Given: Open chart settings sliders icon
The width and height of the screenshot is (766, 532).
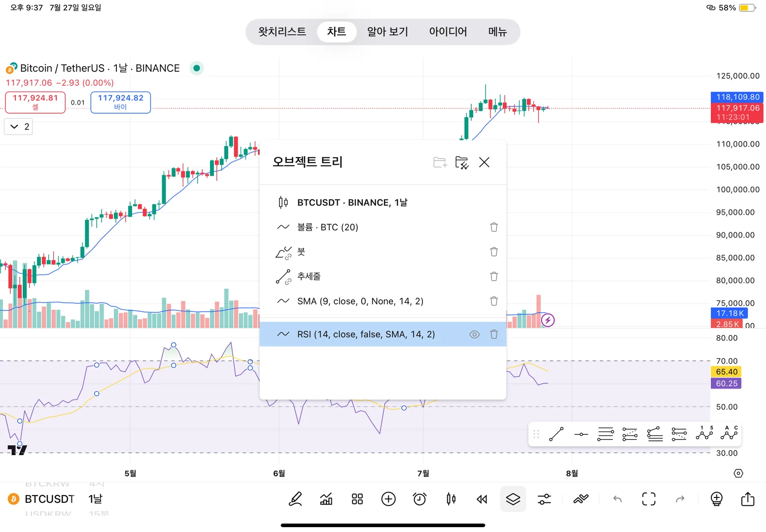Looking at the screenshot, I should point(544,499).
